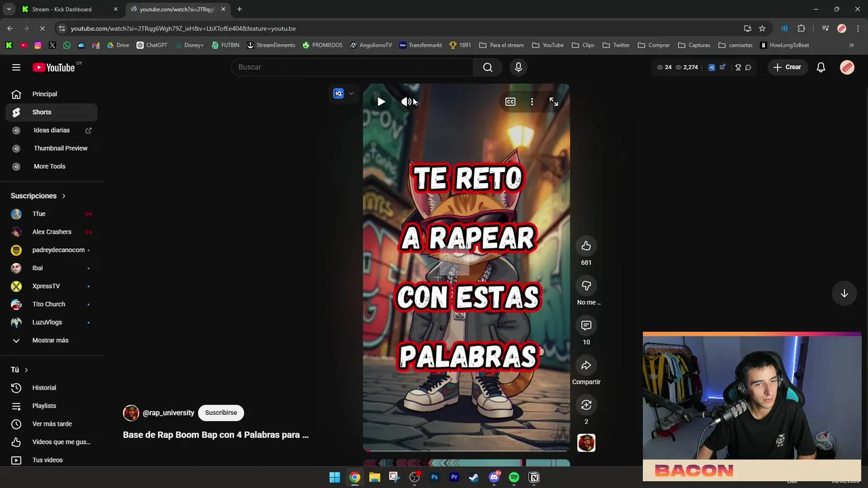Open the account avatar menu
This screenshot has height=488, width=868.
[x=847, y=67]
